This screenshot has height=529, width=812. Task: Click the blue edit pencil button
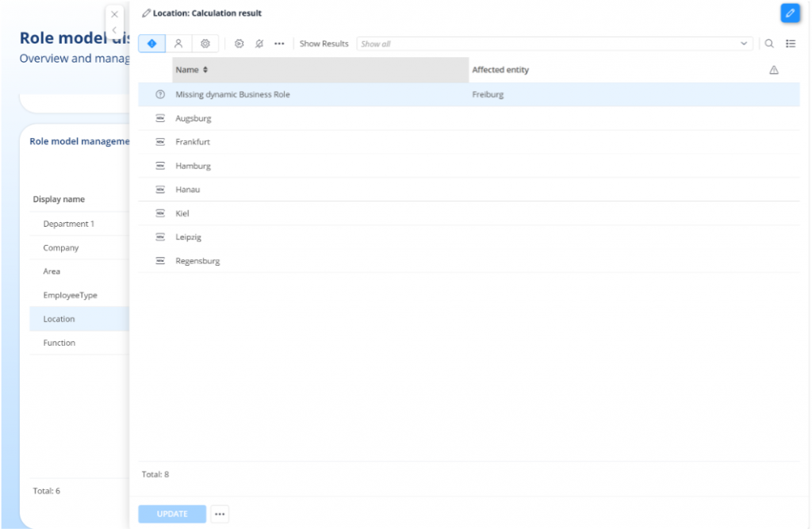(790, 13)
